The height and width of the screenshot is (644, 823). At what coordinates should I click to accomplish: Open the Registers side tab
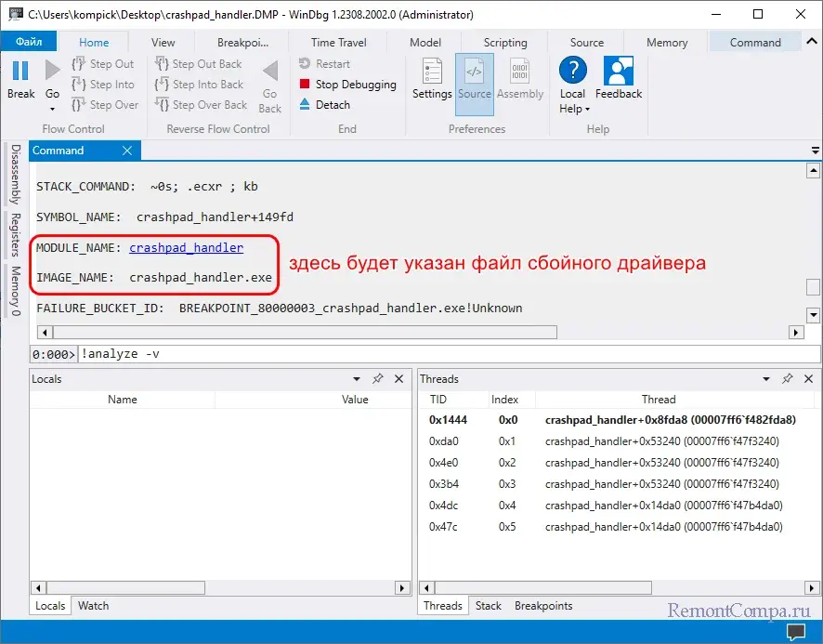pyautogui.click(x=16, y=235)
